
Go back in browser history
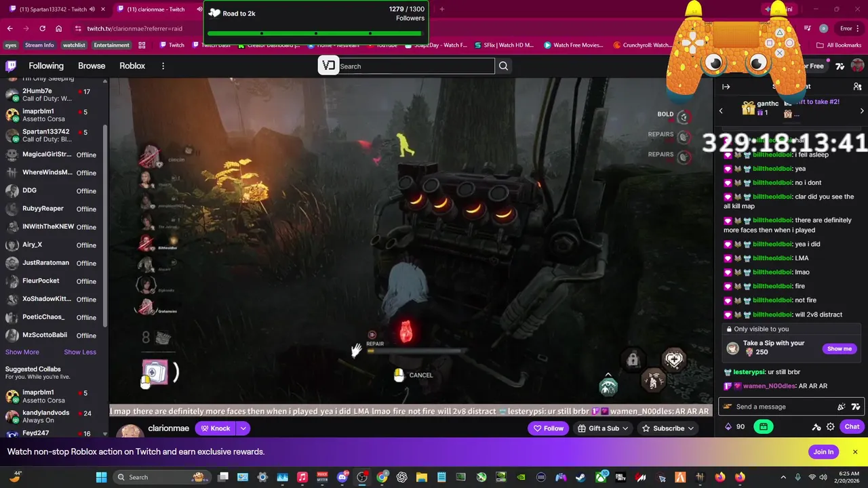click(9, 28)
